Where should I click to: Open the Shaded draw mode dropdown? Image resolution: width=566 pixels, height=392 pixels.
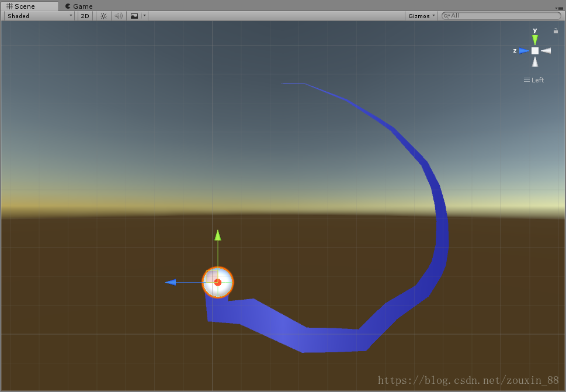[38, 16]
